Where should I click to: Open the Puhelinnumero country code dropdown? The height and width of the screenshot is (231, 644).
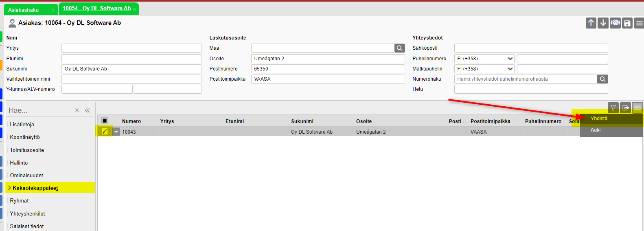[484, 59]
